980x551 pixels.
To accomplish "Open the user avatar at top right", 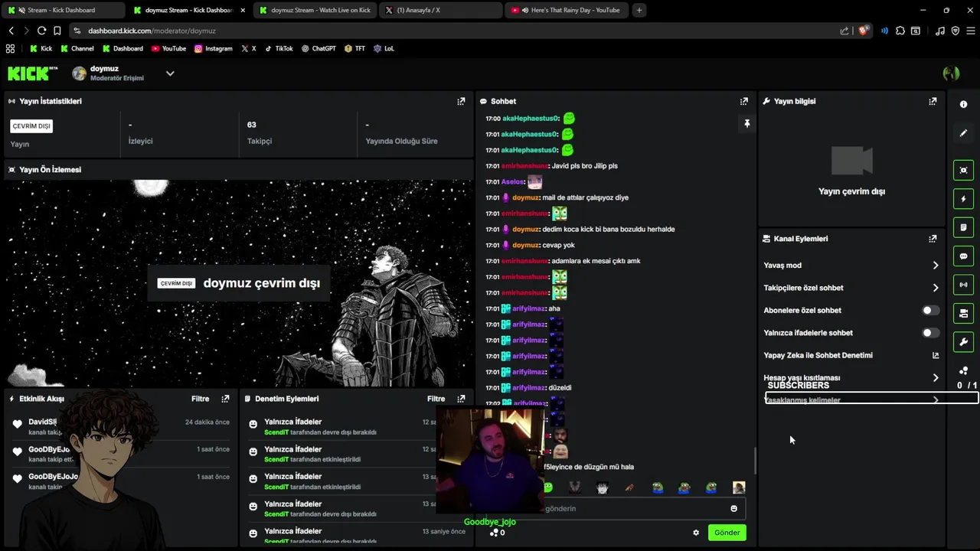I will (x=951, y=73).
